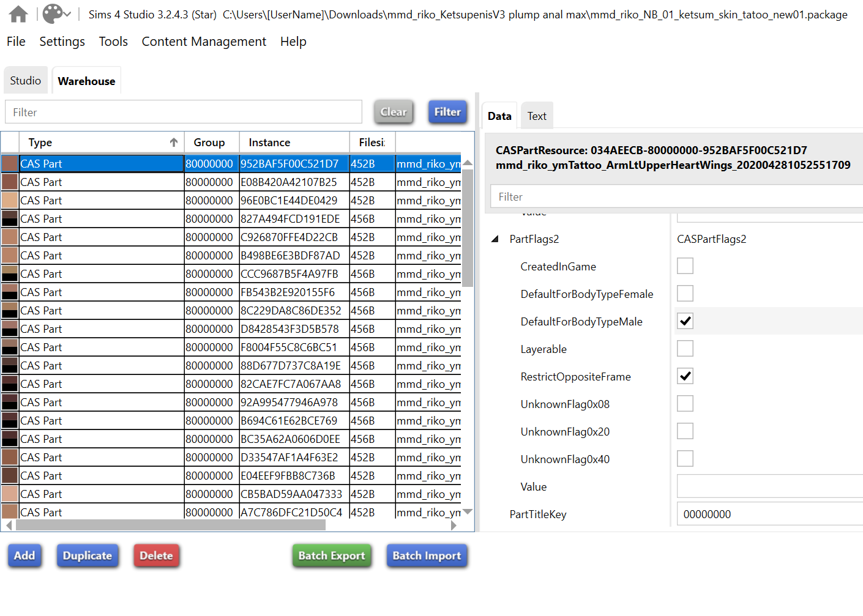This screenshot has height=616, width=863.
Task: Select the row with instance FB543B2E920155F6
Action: (x=231, y=292)
